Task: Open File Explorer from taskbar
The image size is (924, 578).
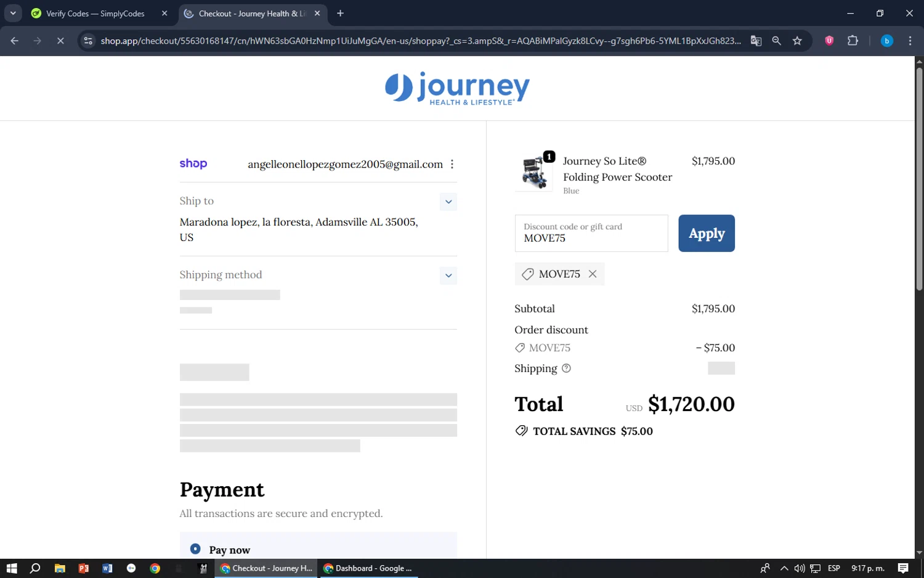Action: pos(60,568)
